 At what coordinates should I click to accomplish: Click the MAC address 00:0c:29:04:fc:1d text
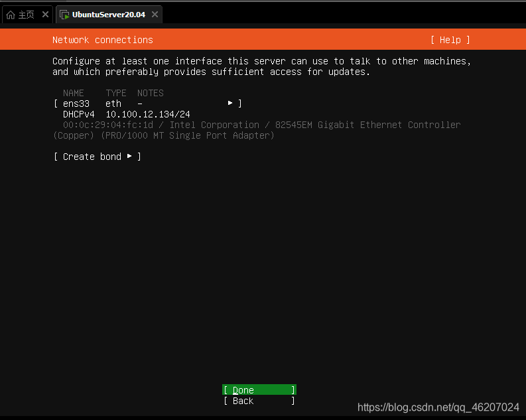click(x=108, y=125)
